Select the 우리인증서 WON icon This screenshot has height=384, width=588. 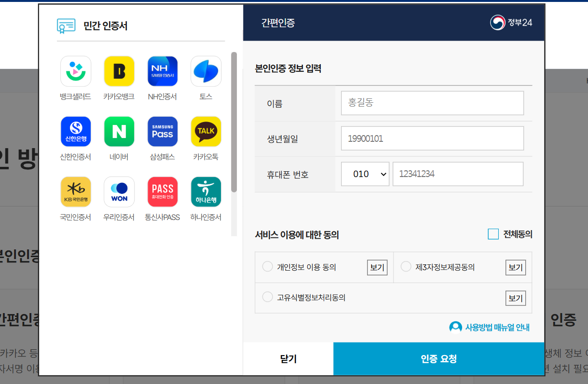[119, 192]
